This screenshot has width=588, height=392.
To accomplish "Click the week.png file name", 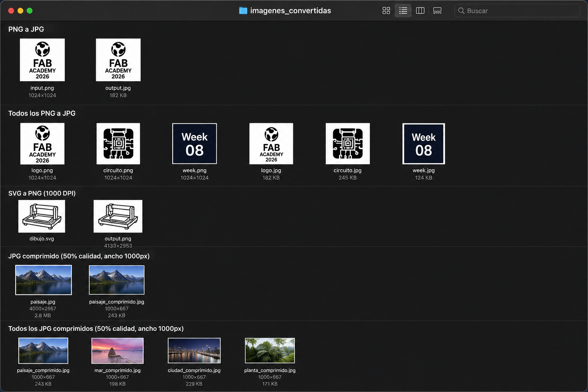I will (x=194, y=170).
